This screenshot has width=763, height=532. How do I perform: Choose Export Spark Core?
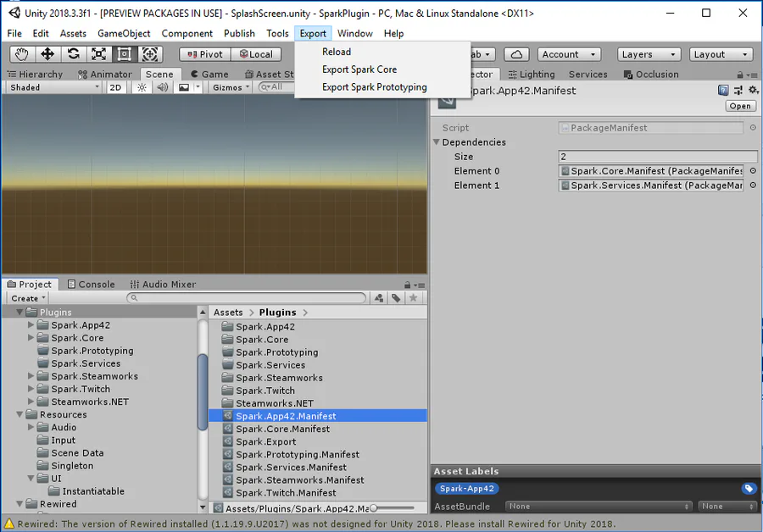point(359,69)
